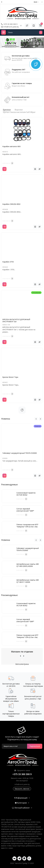Screen dimensions: 44x868
Task: Bookmark Карабин 3755 to favorites
Action: [35, 284]
